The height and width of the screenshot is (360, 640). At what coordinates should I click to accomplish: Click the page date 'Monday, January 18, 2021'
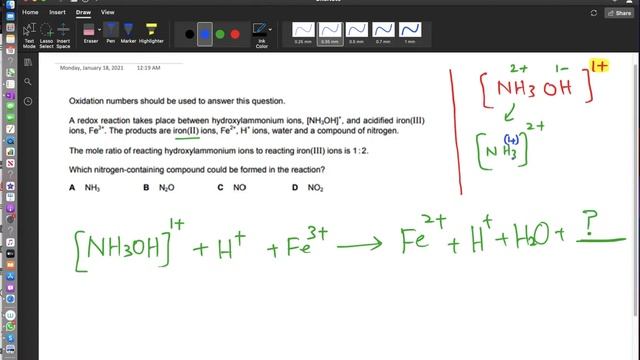91,68
